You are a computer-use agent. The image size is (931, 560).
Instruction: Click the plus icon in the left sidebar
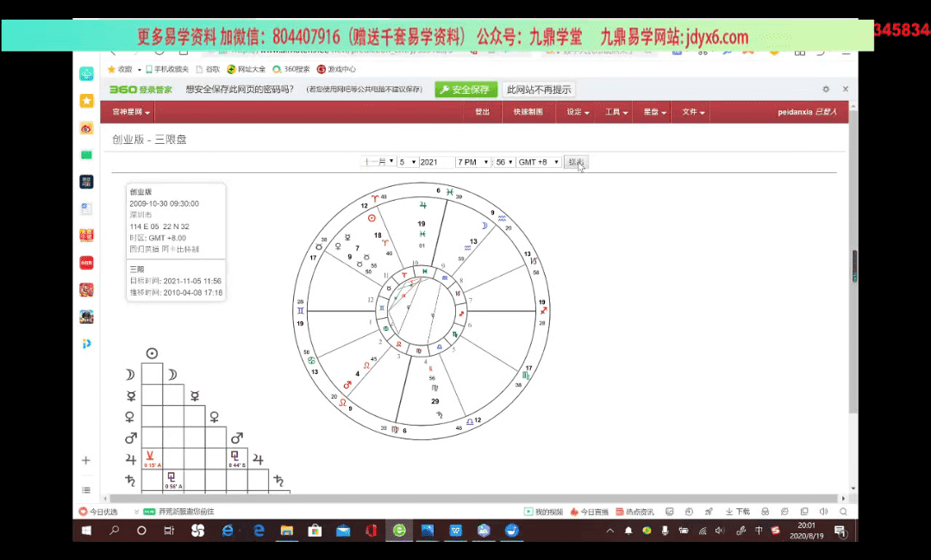coord(86,461)
